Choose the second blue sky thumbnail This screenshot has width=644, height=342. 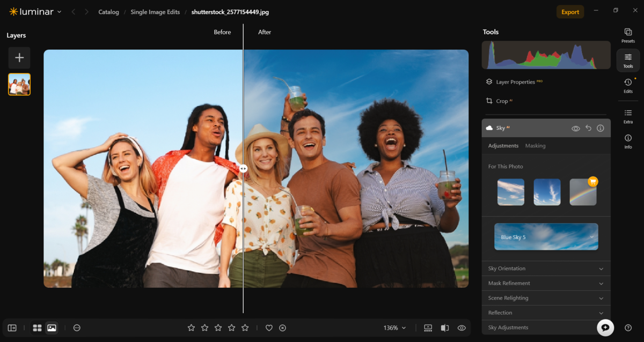[x=547, y=192]
